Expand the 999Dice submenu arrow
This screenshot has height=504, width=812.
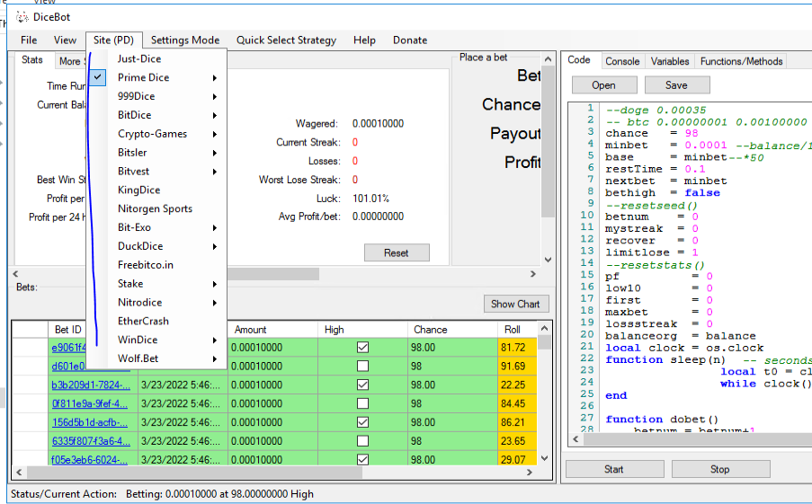215,96
